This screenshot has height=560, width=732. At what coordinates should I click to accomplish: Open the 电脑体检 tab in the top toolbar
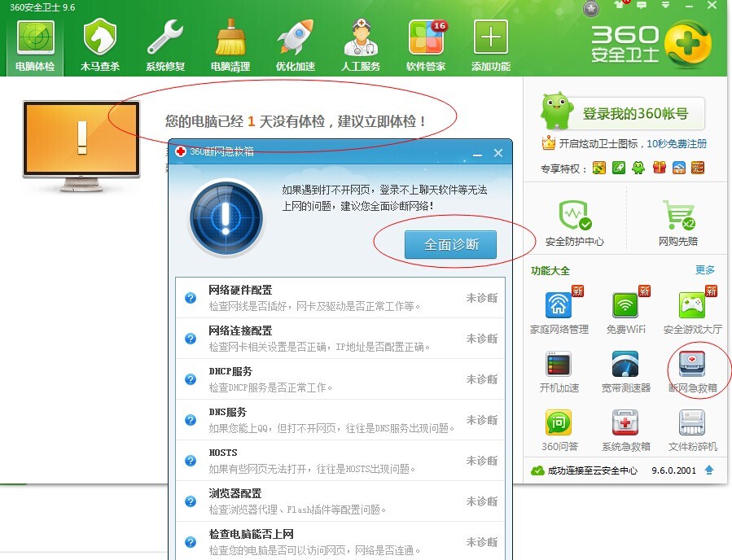(36, 46)
